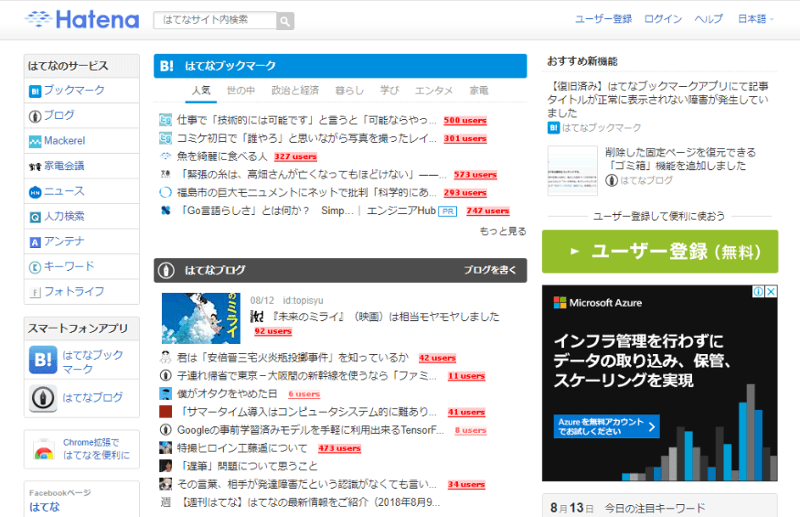This screenshot has width=800, height=517.
Task: Click the キーワード sidebar icon
Action: click(35, 267)
